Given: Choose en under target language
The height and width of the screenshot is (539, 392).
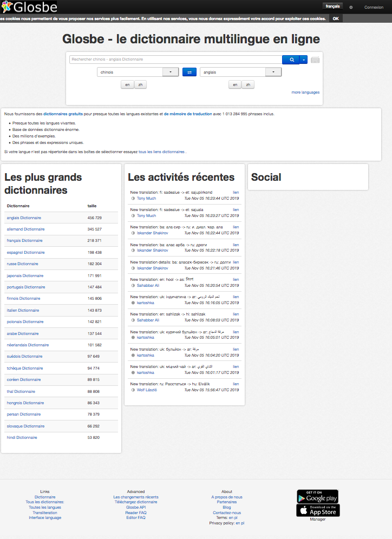Looking at the screenshot, I should [x=235, y=84].
